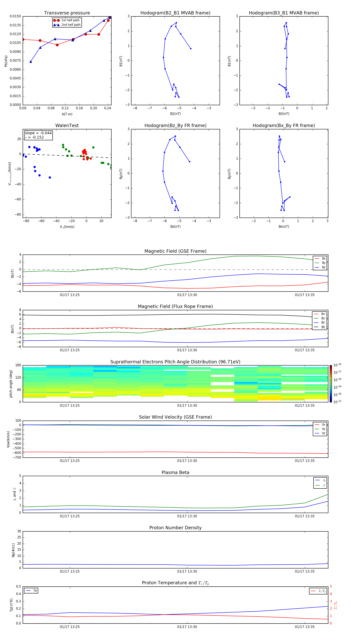Click the 'Proton Number Density' title
351x644 pixels.
175,528
